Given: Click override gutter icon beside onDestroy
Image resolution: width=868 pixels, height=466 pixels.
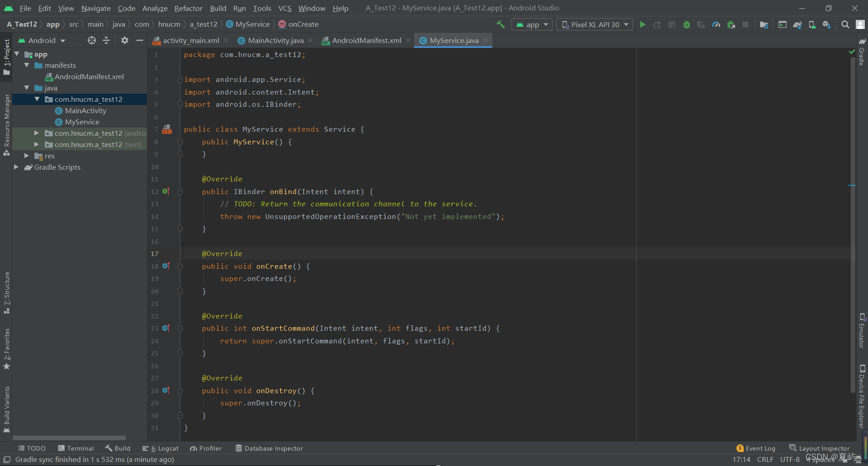Looking at the screenshot, I should pyautogui.click(x=166, y=390).
